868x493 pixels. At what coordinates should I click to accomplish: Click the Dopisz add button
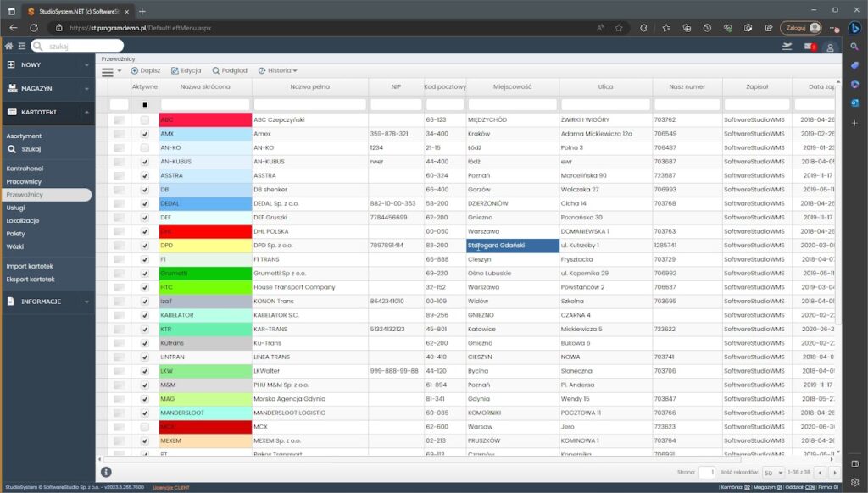pos(146,71)
